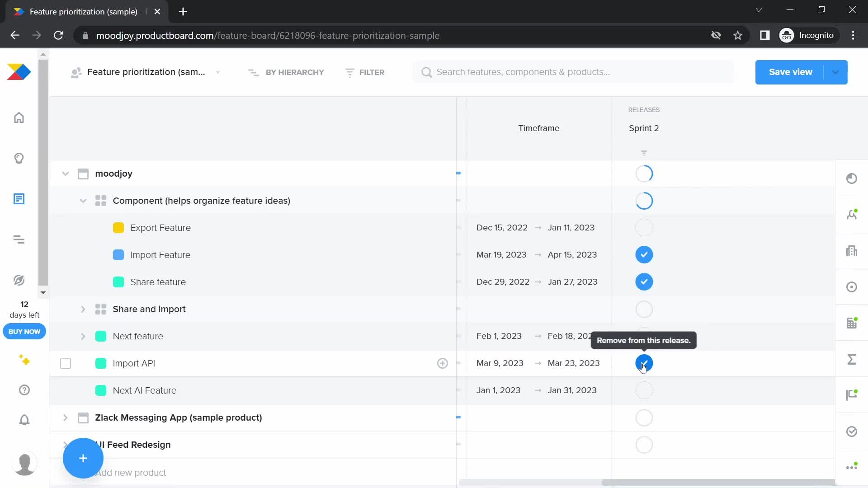The height and width of the screenshot is (488, 868).
Task: Click the Add new product link
Action: (x=131, y=473)
